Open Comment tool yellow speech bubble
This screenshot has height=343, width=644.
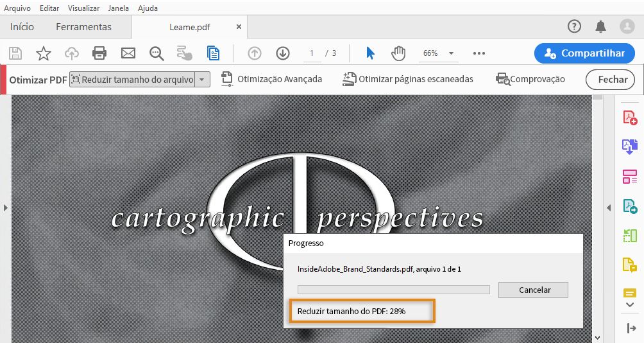pyautogui.click(x=630, y=294)
